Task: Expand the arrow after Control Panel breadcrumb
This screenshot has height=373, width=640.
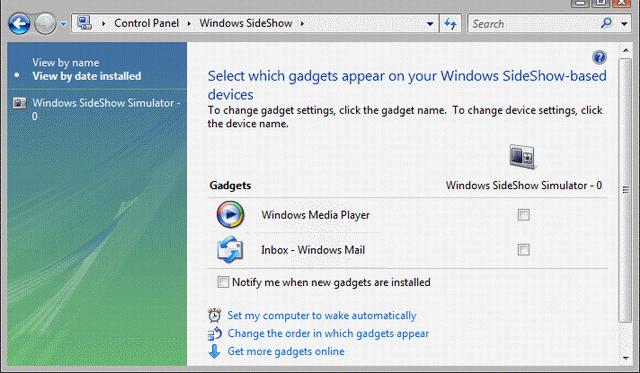Action: [x=189, y=24]
